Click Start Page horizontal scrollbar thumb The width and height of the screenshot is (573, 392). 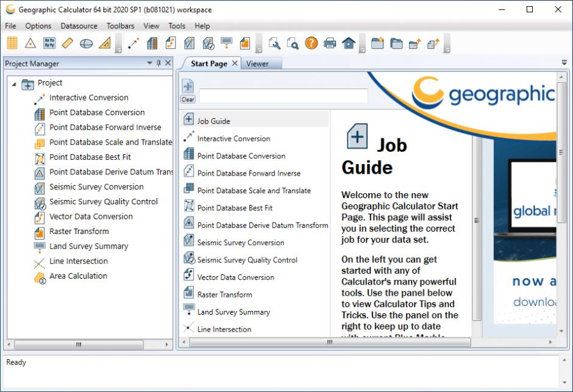[x=330, y=343]
